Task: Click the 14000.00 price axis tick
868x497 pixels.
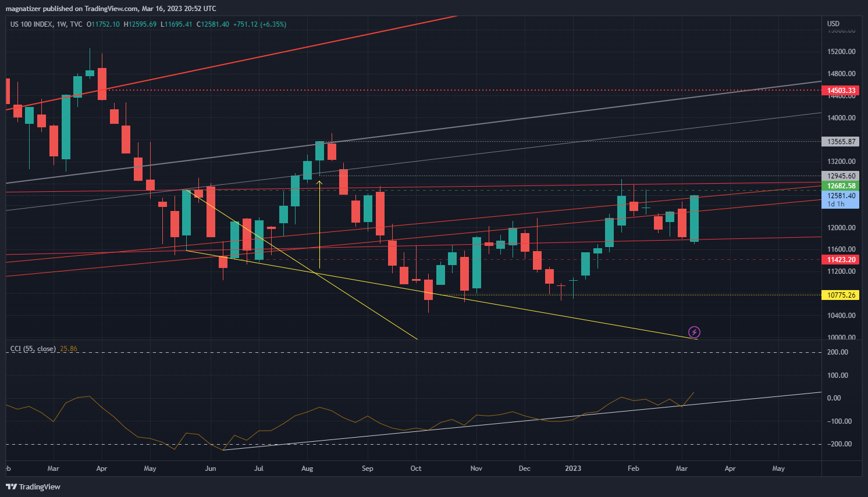Action: tap(841, 117)
